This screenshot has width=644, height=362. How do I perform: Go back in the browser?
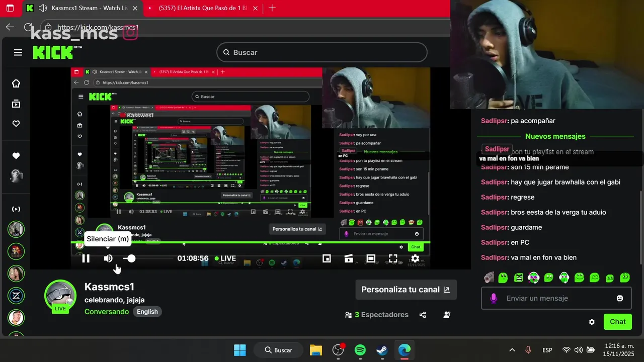tap(10, 27)
